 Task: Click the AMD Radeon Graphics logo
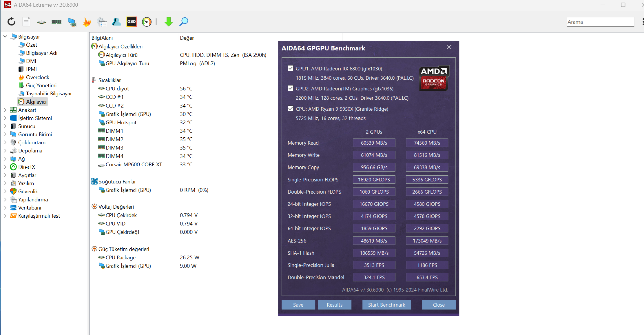click(434, 78)
